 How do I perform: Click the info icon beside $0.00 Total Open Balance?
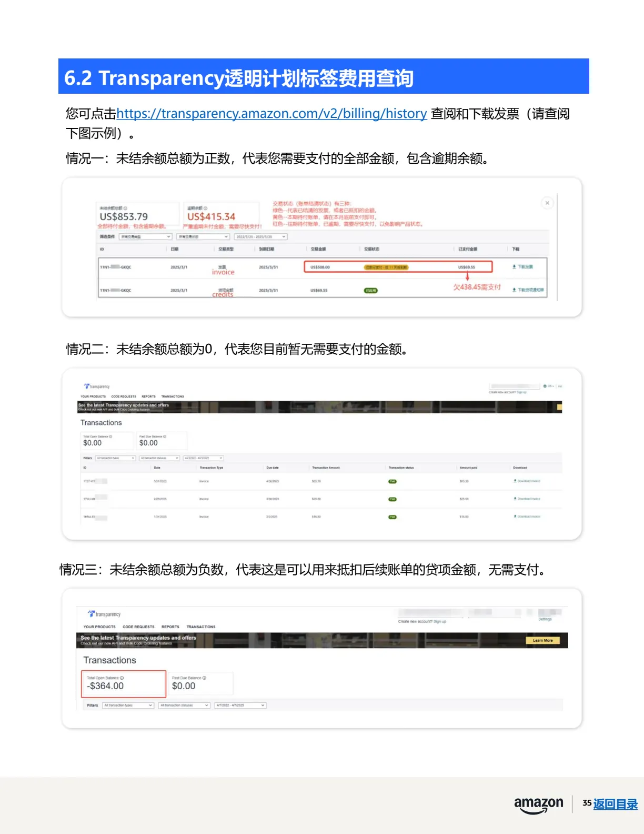point(110,436)
